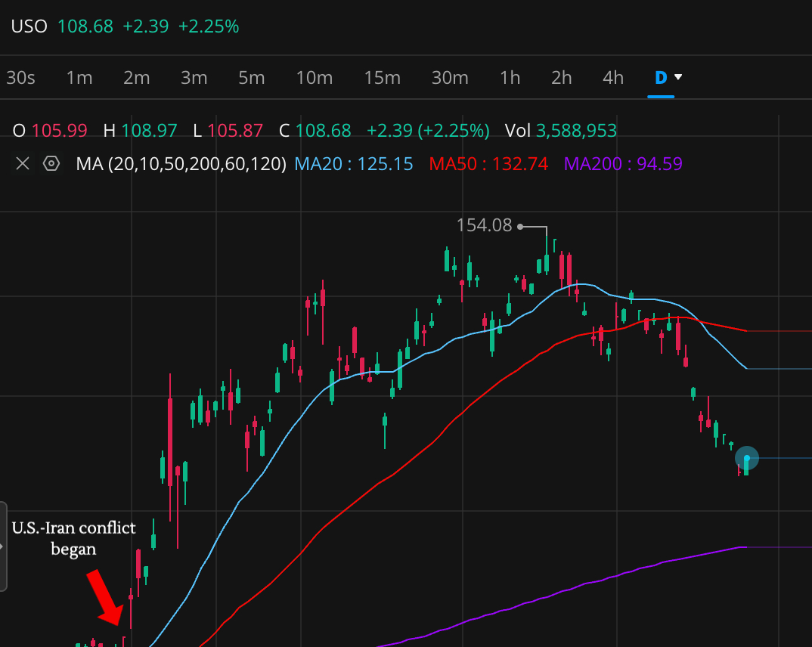The width and height of the screenshot is (812, 647).
Task: Click the Vol 3,588,953 readout
Action: [561, 131]
